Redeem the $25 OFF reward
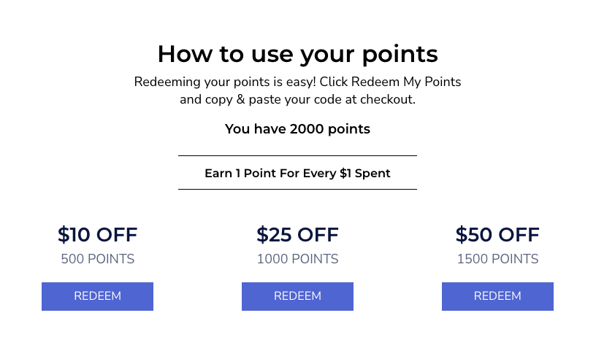Image resolution: width=596 pixels, height=364 pixels. [x=297, y=296]
